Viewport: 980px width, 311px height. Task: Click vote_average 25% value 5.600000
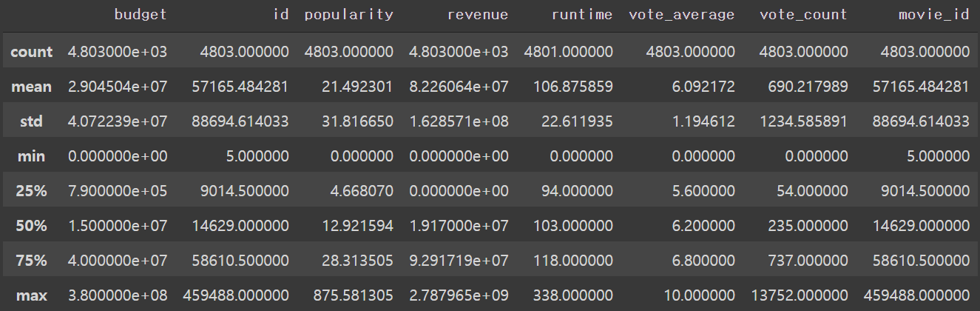[704, 191]
